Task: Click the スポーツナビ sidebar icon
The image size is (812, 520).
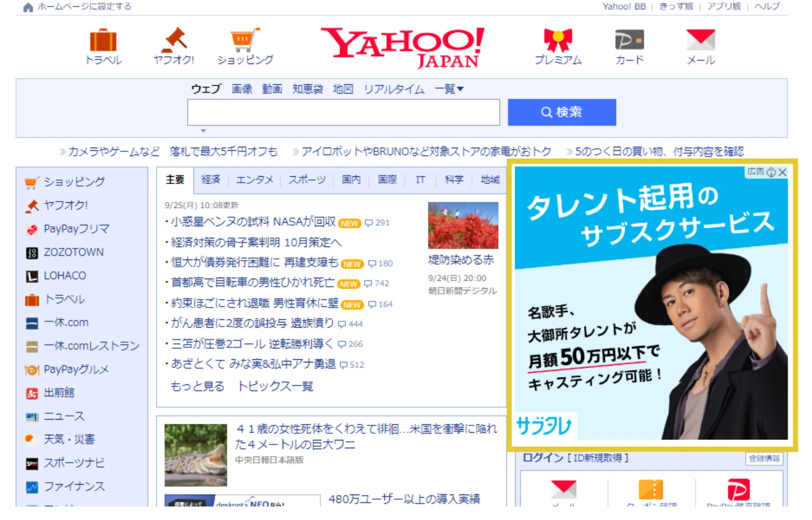Action: pos(32,463)
